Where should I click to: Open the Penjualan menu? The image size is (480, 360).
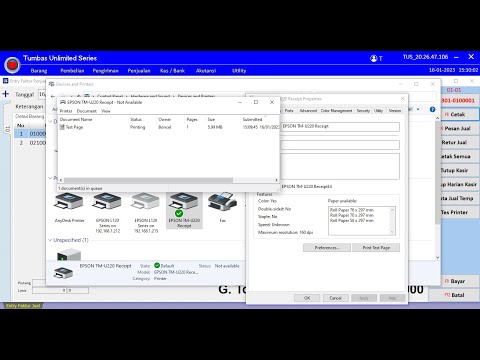pyautogui.click(x=139, y=71)
